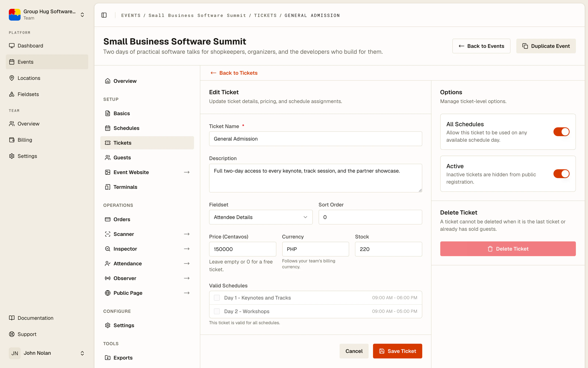
Task: Open Settings under Configure
Action: pyautogui.click(x=147, y=325)
